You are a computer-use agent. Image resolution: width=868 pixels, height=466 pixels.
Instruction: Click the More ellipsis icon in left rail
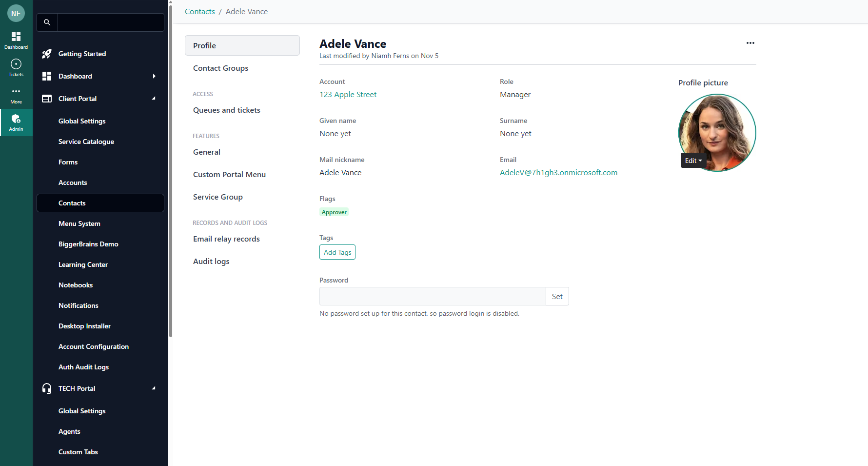[16, 92]
